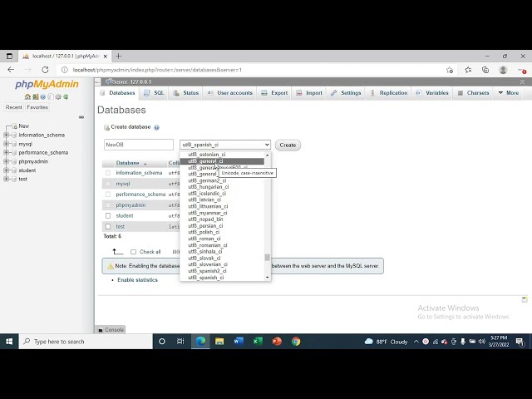This screenshot has width=532, height=399.
Task: Click the collapse-all link icon in sidebar
Action: 81,117
